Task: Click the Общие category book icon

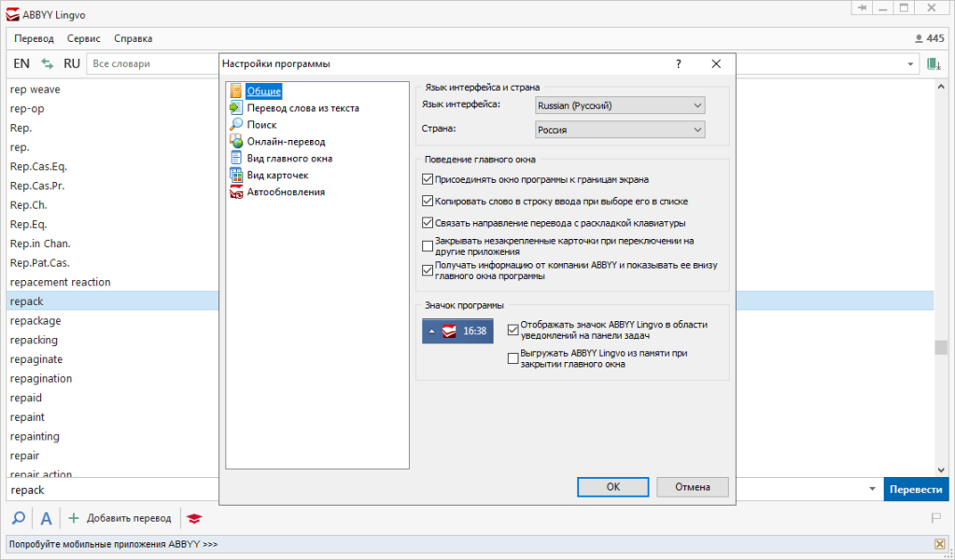Action: click(235, 91)
